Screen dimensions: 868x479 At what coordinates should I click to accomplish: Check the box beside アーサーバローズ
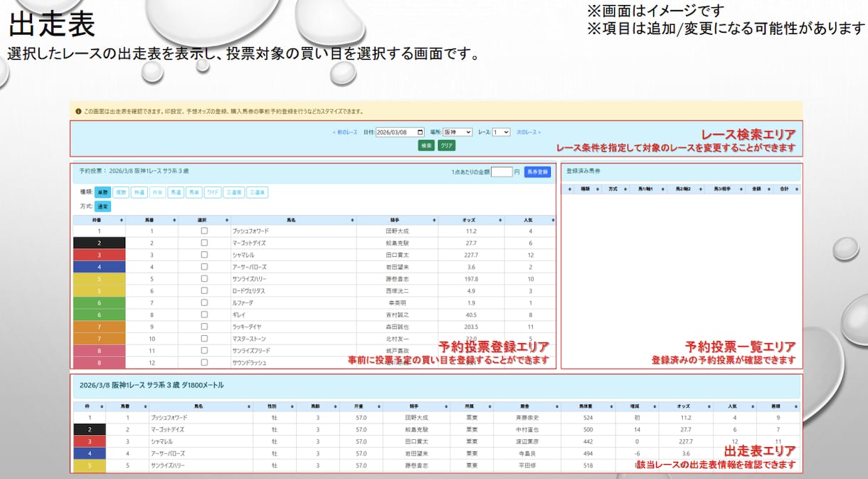[204, 267]
